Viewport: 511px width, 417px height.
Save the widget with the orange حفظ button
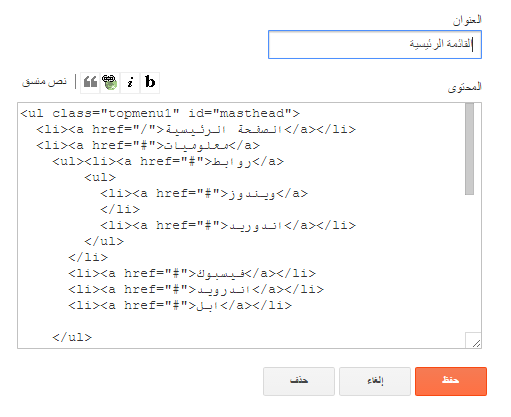pyautogui.click(x=451, y=381)
